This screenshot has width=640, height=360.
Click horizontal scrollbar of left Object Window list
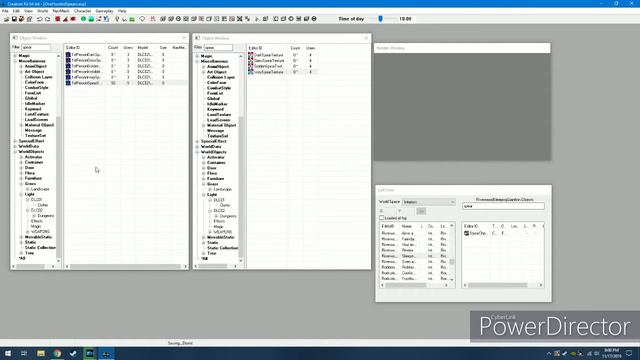125,267
